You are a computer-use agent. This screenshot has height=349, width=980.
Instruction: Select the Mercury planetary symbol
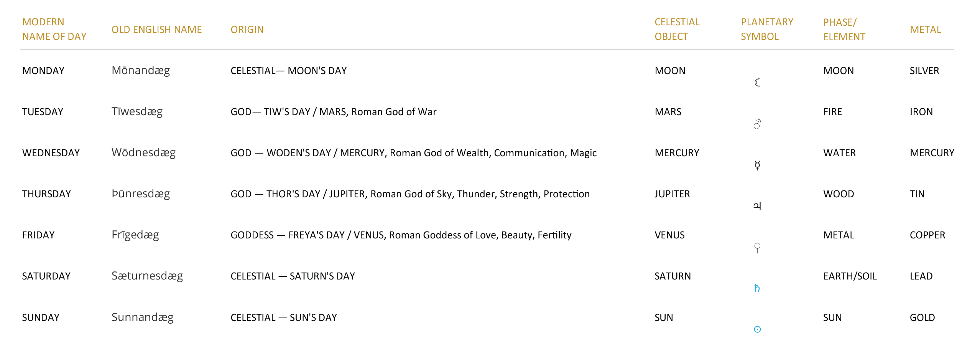coord(757,165)
